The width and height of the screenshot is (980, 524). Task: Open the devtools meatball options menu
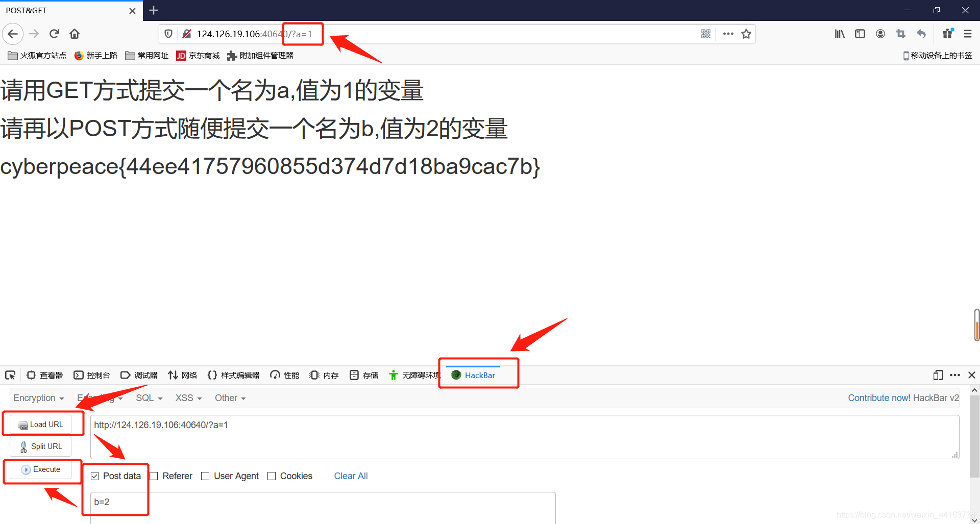pos(955,375)
